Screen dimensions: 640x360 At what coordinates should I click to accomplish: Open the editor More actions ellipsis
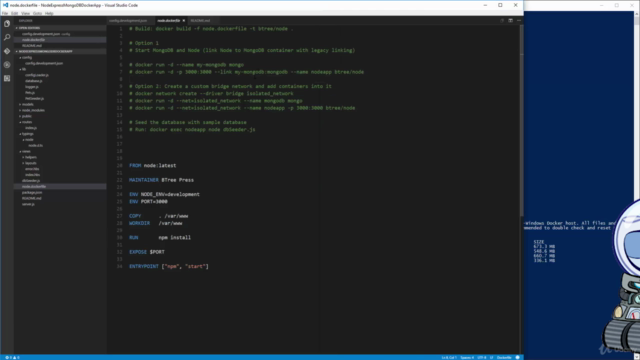coord(519,20)
